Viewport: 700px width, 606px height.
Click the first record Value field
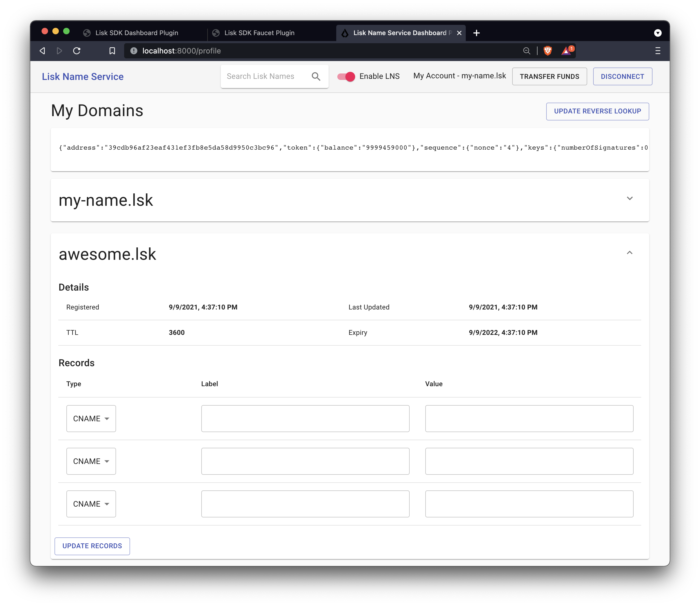coord(529,419)
